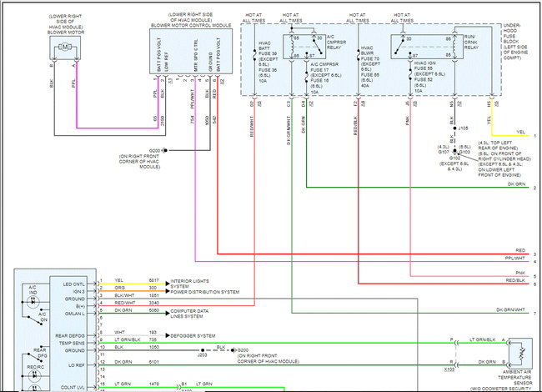This screenshot has height=392, width=542.
Task: Click the IGN 3 pin label
Action: [79, 291]
